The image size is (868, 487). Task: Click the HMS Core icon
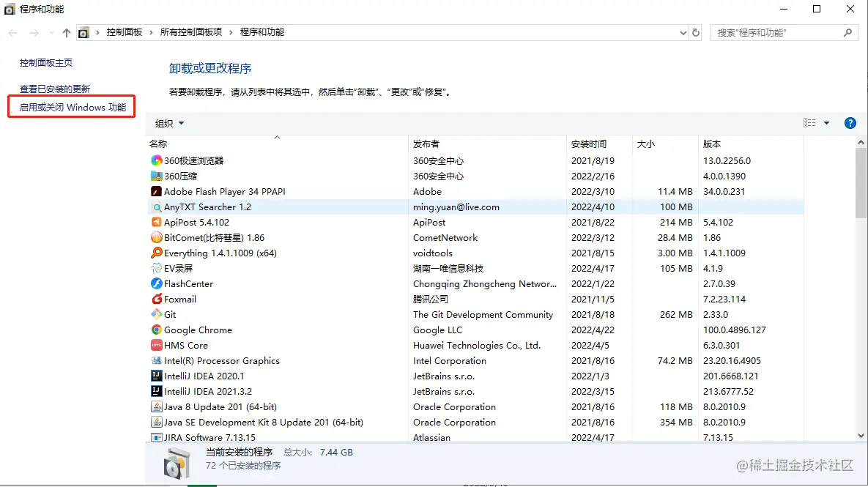point(157,346)
